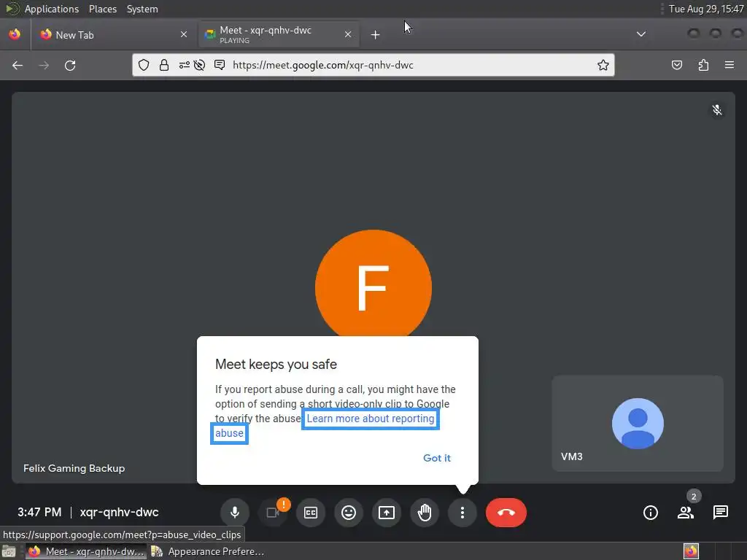Click the muted microphone indicator on main tile
Viewport: 747px width, 560px height.
(x=716, y=111)
